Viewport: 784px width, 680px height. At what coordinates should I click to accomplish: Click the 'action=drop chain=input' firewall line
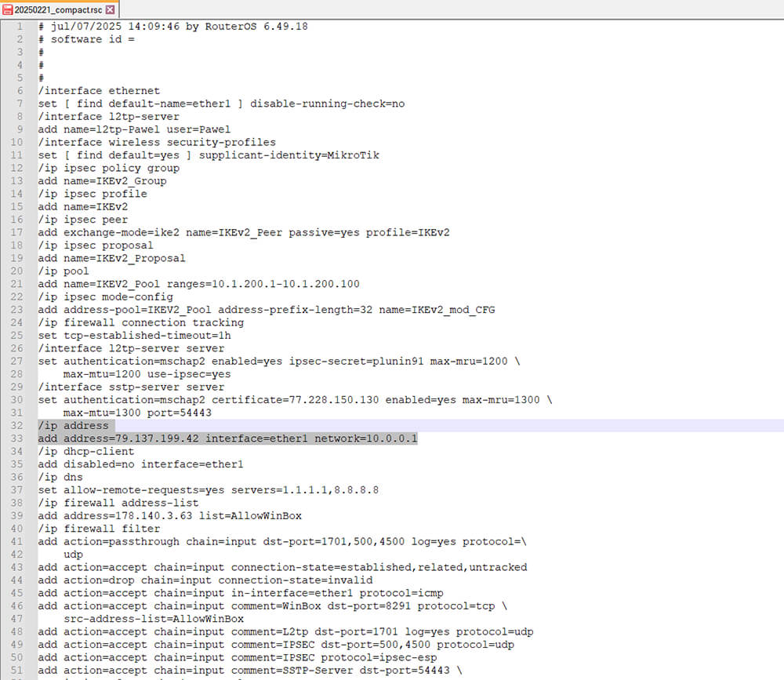point(205,580)
